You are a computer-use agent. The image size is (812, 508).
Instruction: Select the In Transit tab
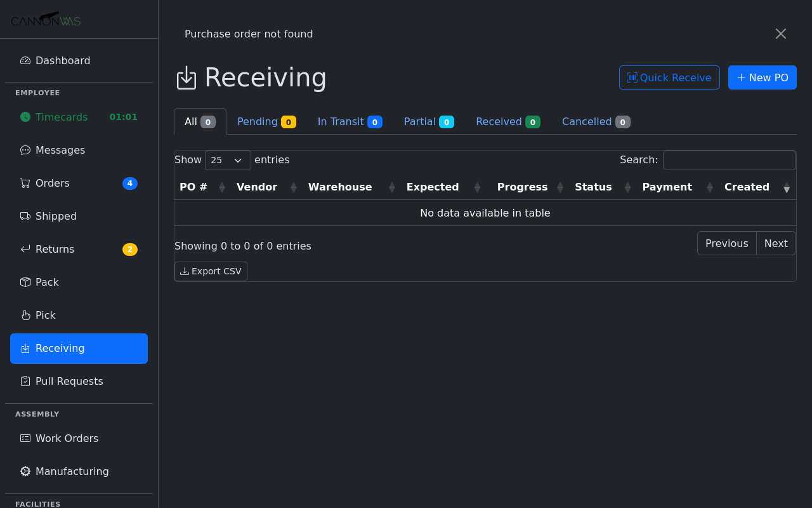(350, 122)
